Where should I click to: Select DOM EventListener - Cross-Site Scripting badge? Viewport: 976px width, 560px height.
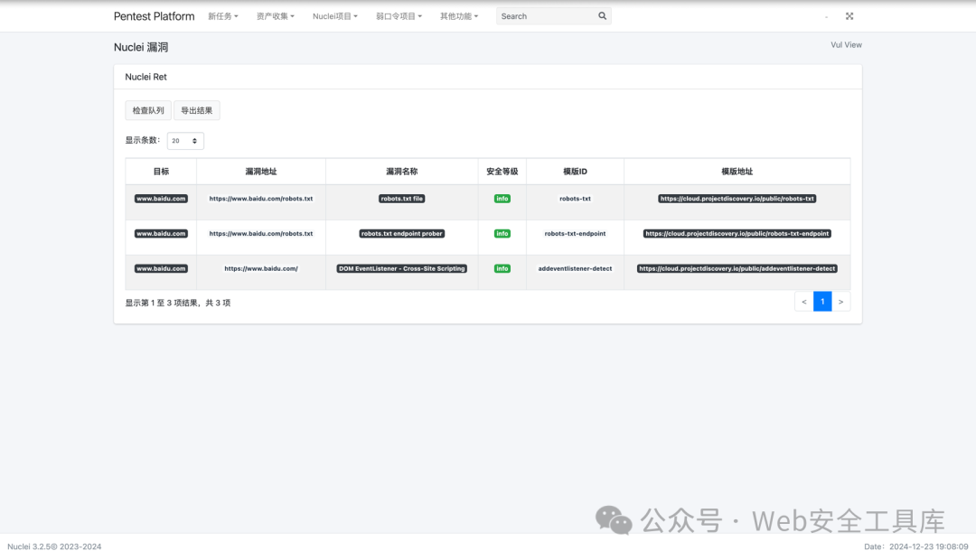click(x=401, y=268)
